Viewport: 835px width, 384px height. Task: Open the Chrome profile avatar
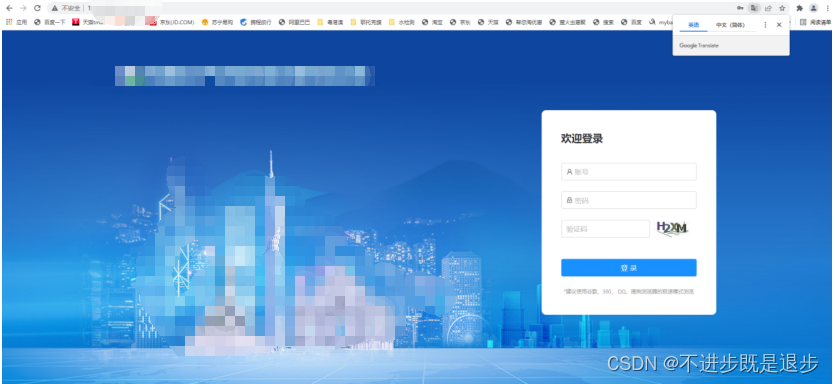coord(813,8)
